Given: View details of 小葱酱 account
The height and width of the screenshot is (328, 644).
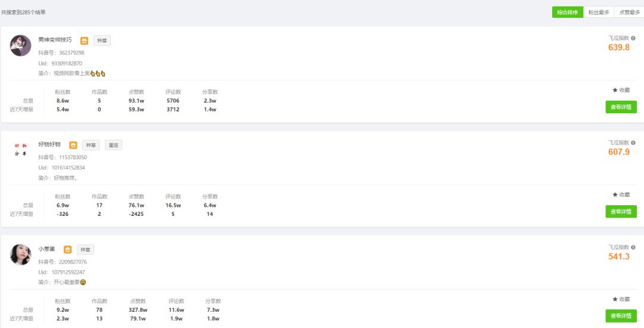Looking at the screenshot, I should (x=621, y=316).
